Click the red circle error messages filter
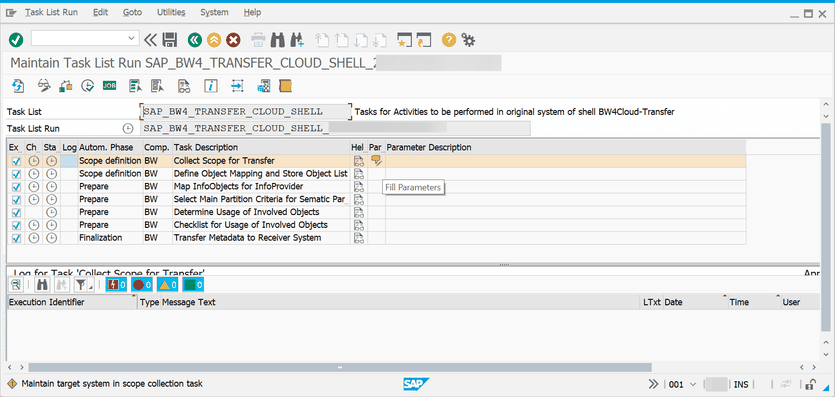835x397 pixels. pyautogui.click(x=142, y=285)
